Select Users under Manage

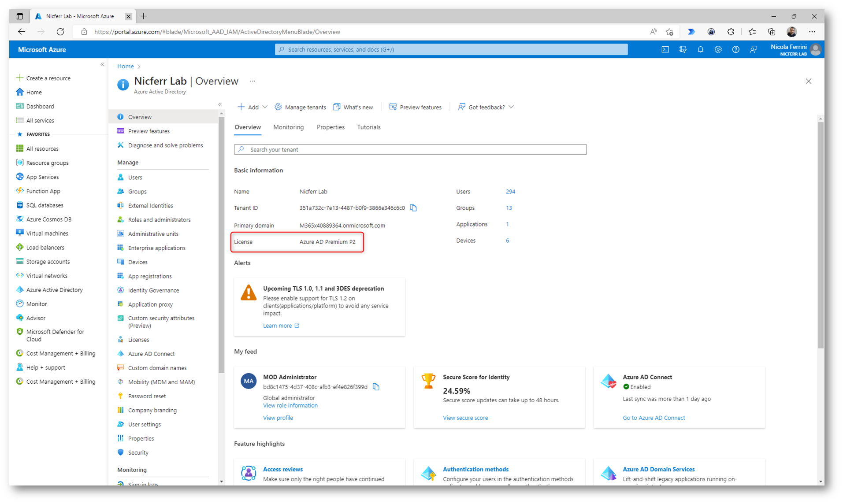tap(135, 178)
